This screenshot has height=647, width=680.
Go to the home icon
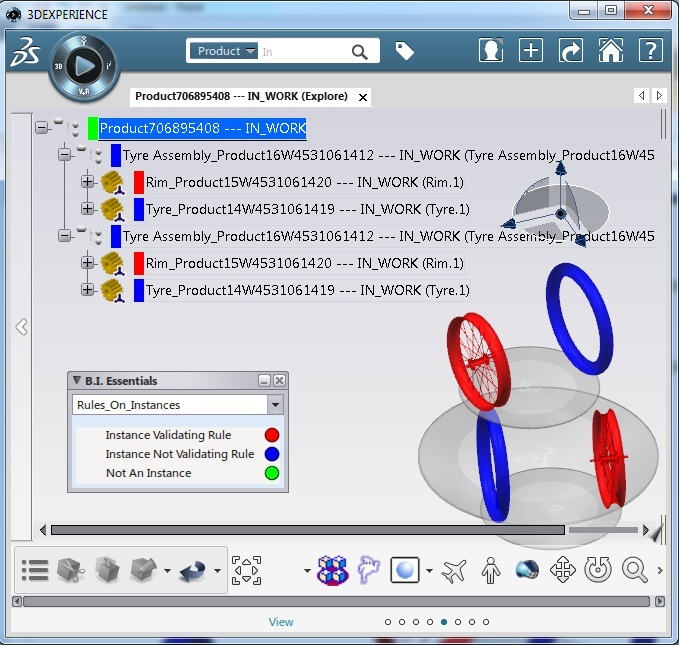click(x=611, y=50)
